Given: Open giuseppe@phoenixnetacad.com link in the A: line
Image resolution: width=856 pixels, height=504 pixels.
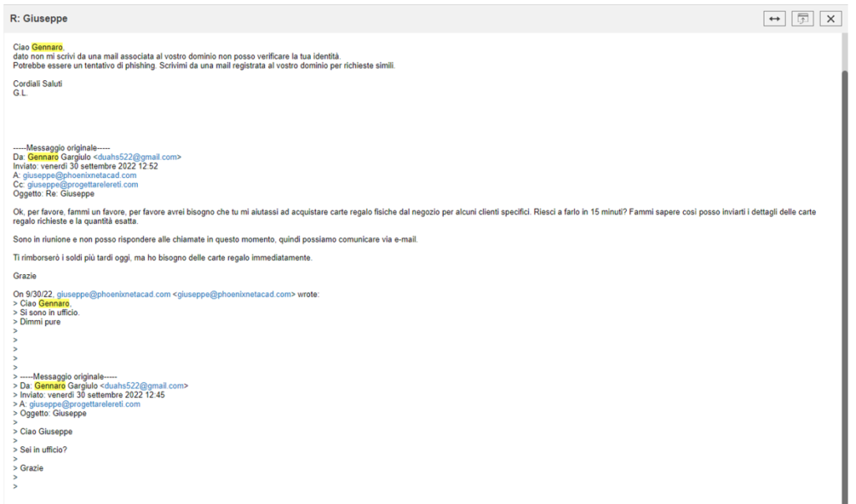Looking at the screenshot, I should 79,176.
